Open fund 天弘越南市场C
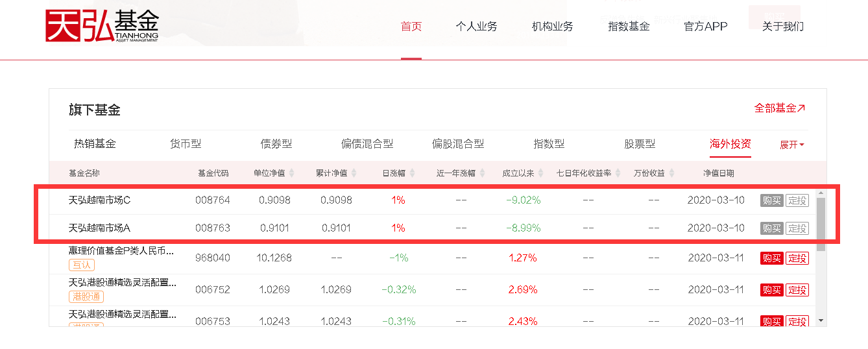Viewport: 868px width, 349px height. 99,200
